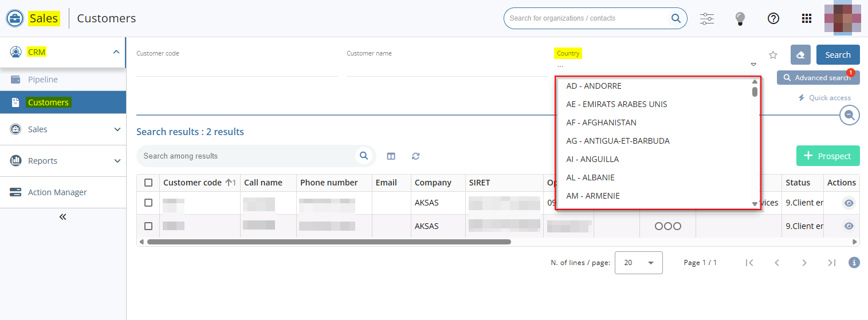Check the second customer row checkbox
Screen dimensions: 868x320
pos(148,226)
